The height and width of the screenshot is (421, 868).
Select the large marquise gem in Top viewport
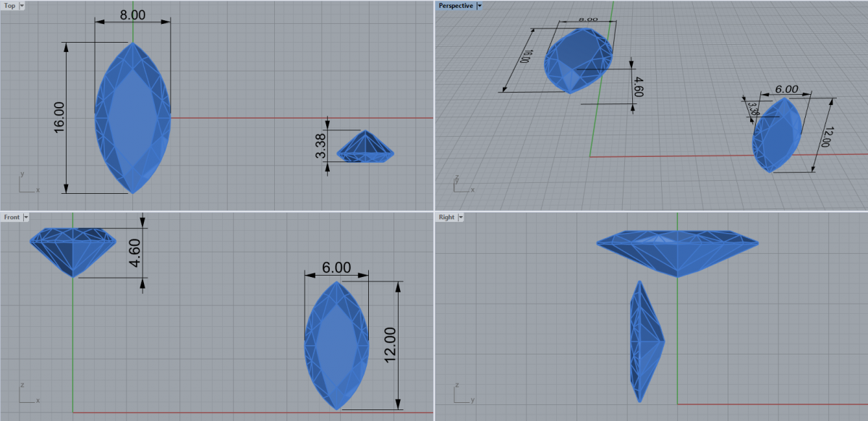coord(133,117)
